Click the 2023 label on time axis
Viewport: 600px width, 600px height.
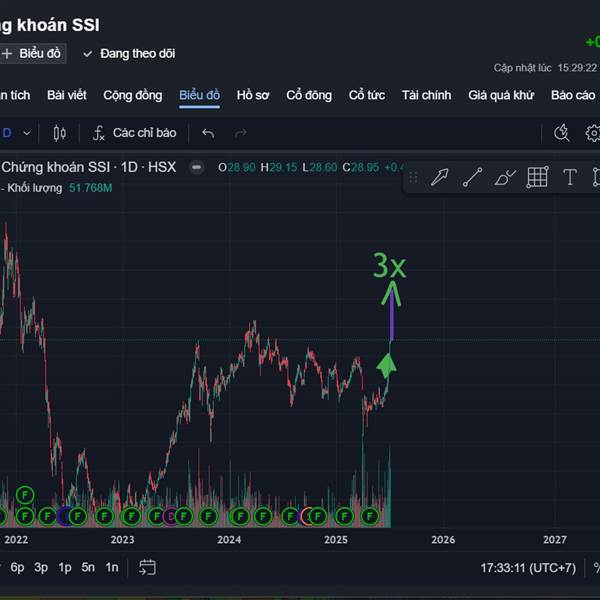(122, 540)
